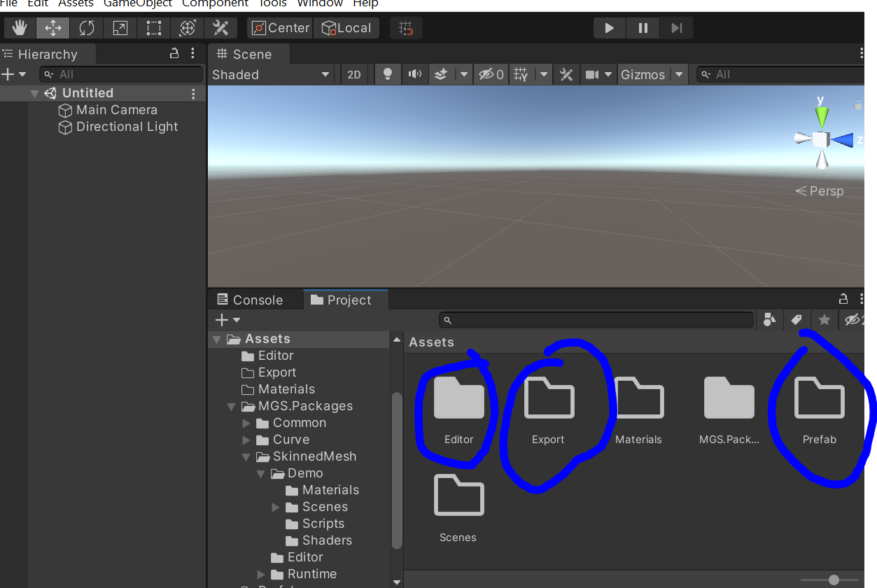Toggle hidden objects visibility count

(491, 74)
